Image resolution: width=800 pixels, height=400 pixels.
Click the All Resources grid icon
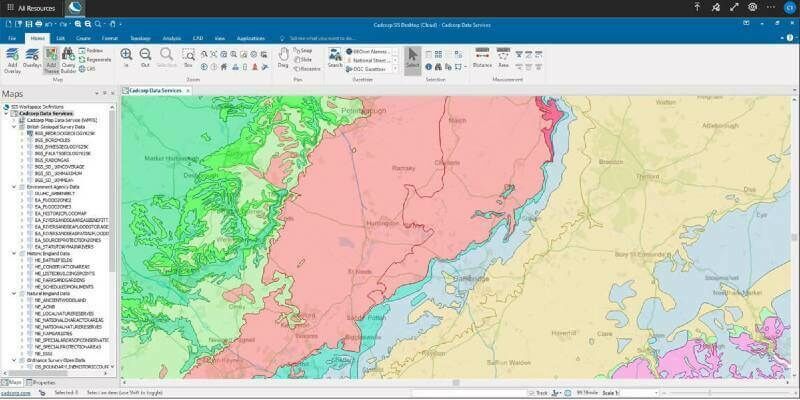click(x=10, y=8)
